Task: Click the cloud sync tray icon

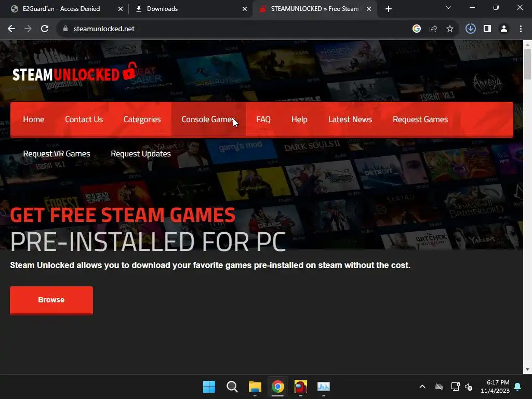Action: 439,387
